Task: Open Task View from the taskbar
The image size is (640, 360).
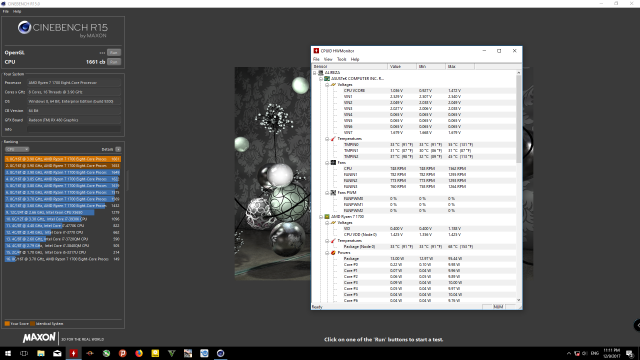Action: click(24, 353)
